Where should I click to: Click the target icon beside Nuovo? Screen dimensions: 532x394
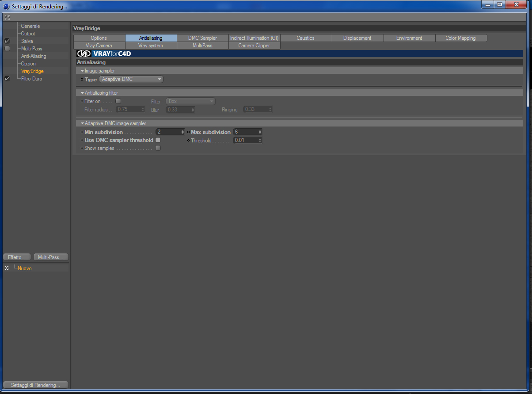[x=7, y=268]
